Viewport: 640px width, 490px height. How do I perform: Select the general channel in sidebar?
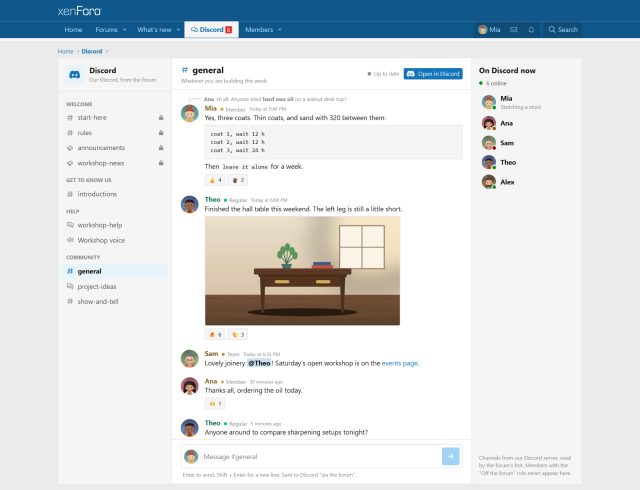pyautogui.click(x=116, y=271)
